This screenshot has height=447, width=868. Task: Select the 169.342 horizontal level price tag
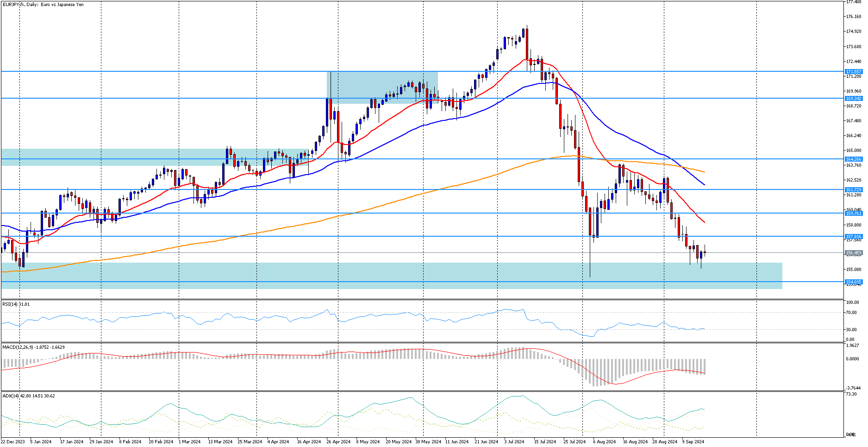[854, 99]
